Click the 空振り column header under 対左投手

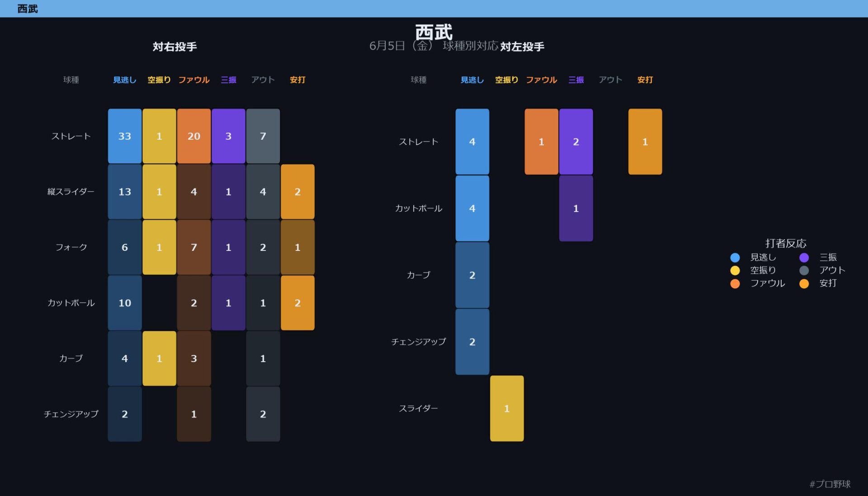(x=507, y=80)
